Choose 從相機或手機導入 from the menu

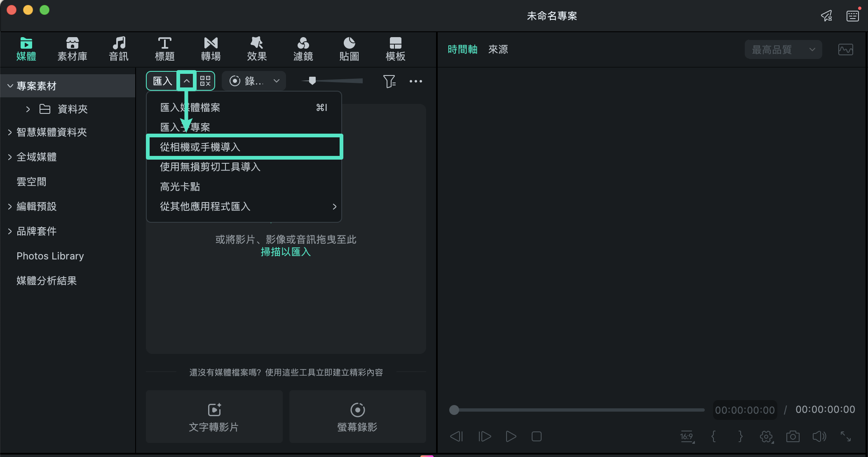tap(244, 147)
